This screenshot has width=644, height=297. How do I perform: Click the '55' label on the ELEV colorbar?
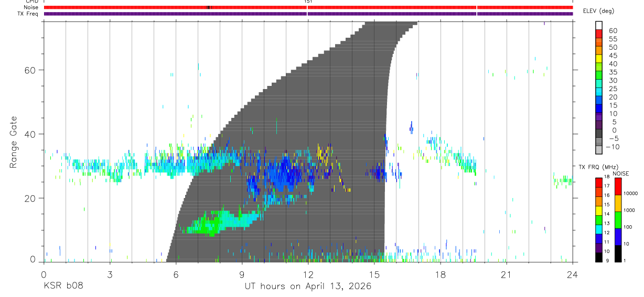coord(613,39)
